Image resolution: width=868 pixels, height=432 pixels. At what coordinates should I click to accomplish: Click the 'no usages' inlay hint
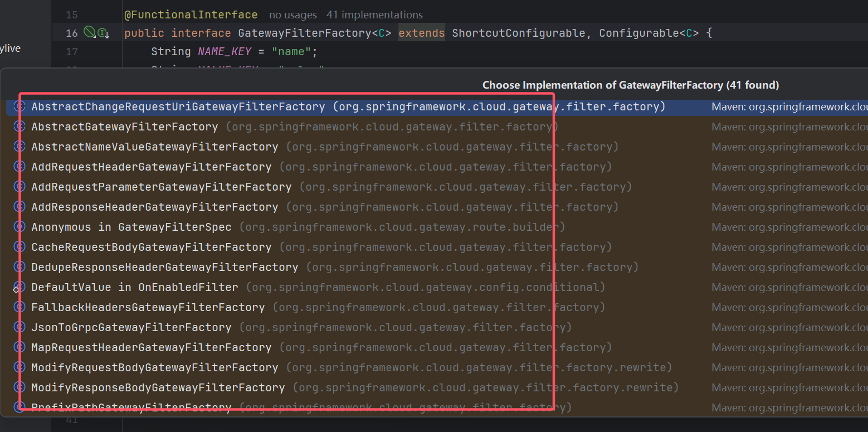tap(292, 15)
